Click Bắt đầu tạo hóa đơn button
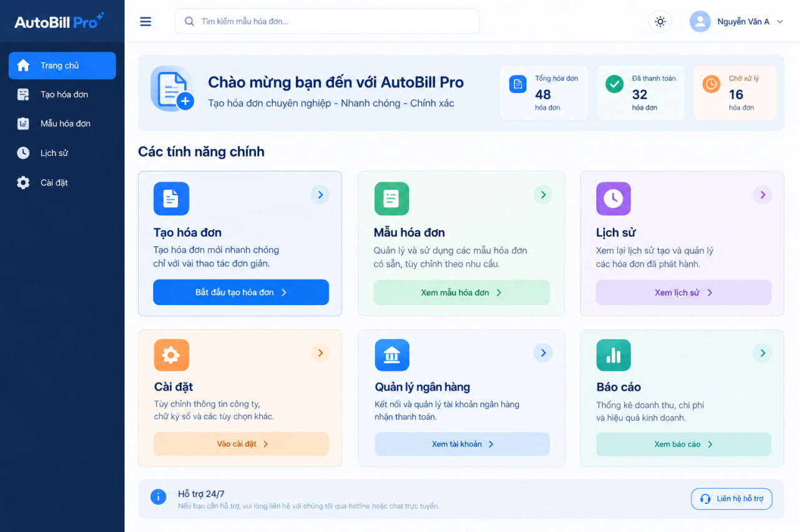799x532 pixels. click(x=241, y=293)
